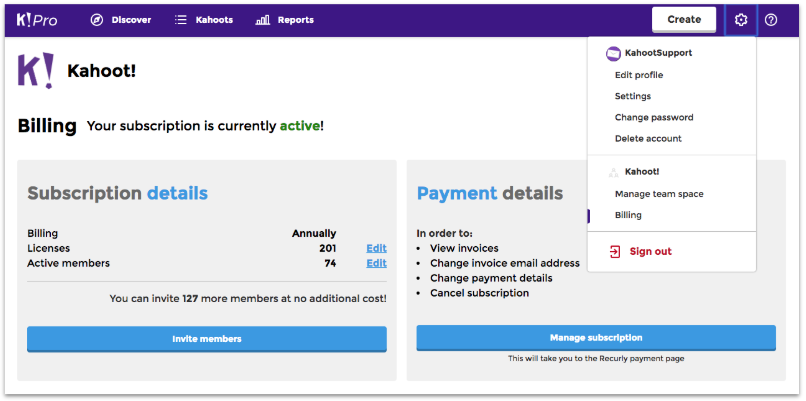Click the 'Annually' billing value
The image size is (806, 401).
pos(314,233)
